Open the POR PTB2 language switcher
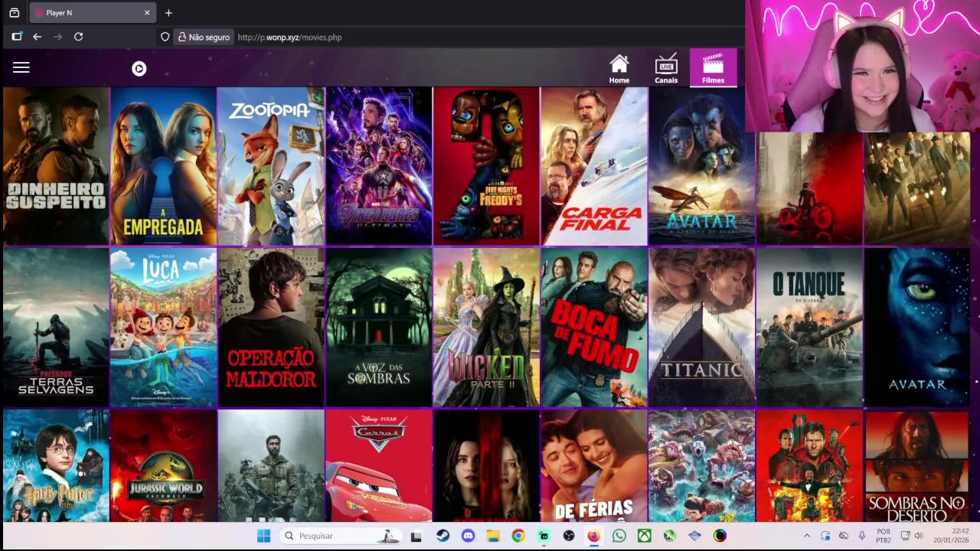The width and height of the screenshot is (980, 551). click(884, 536)
